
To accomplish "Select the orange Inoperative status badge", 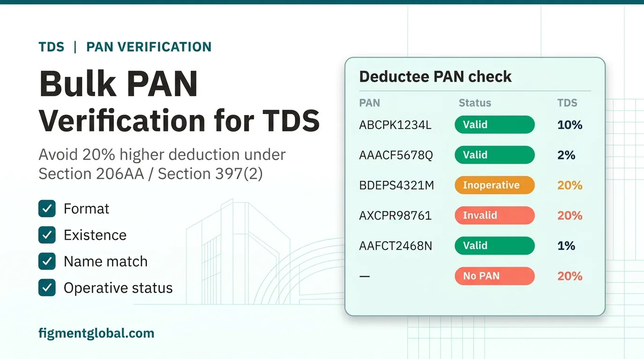I will point(494,185).
